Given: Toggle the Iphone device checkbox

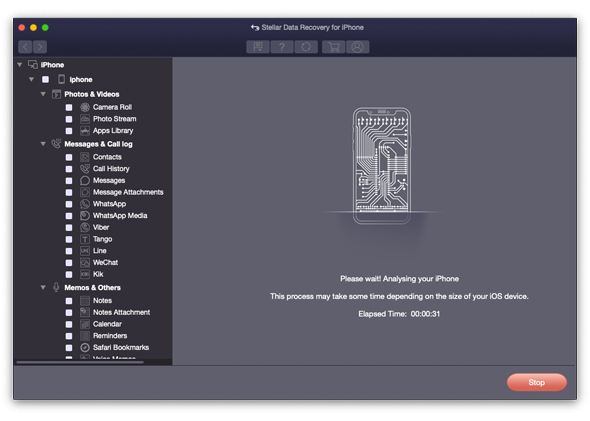Looking at the screenshot, I should tap(46, 79).
